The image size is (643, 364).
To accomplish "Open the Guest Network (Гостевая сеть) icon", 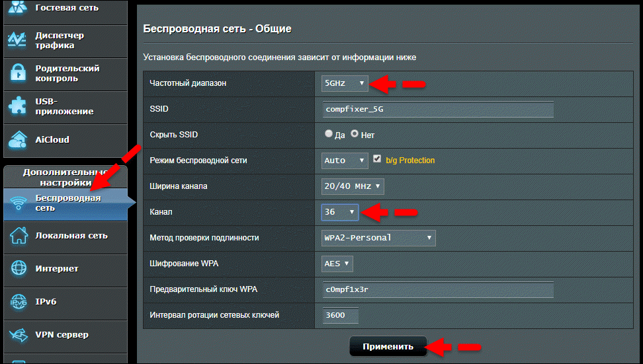I will click(x=18, y=7).
